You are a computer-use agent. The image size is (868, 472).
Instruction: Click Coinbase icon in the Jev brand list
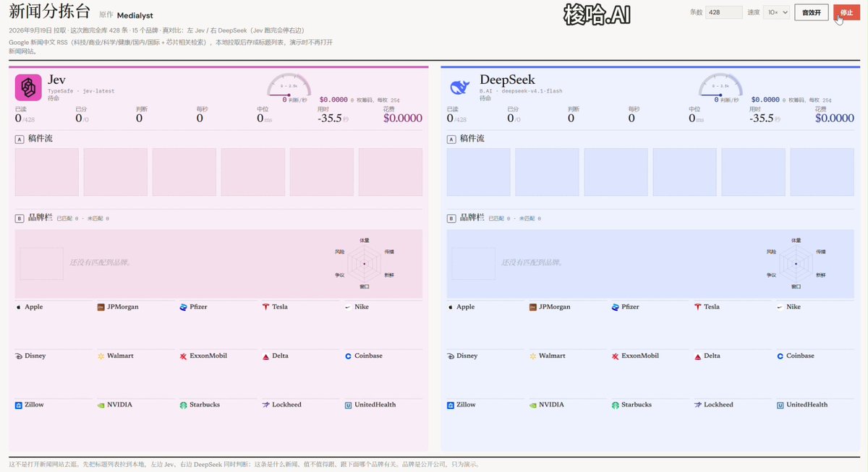point(349,356)
